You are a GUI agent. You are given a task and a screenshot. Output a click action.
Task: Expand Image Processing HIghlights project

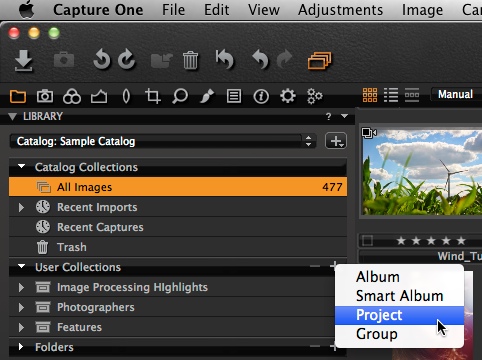(21, 287)
